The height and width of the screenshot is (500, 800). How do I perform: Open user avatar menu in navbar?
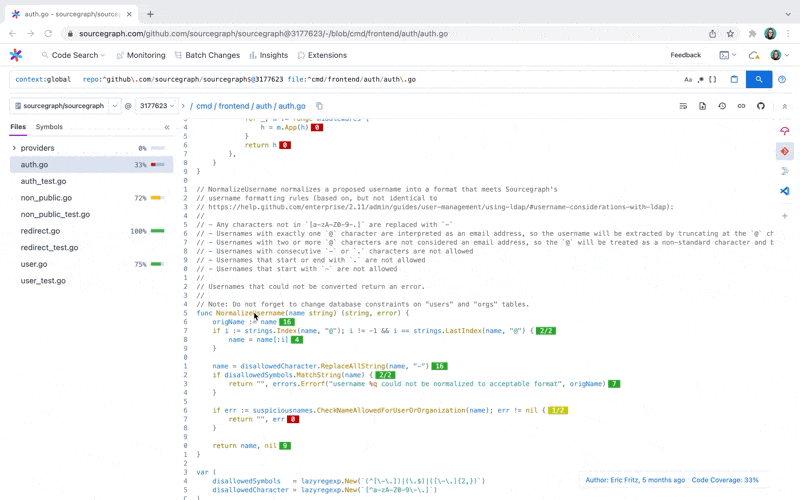point(779,55)
